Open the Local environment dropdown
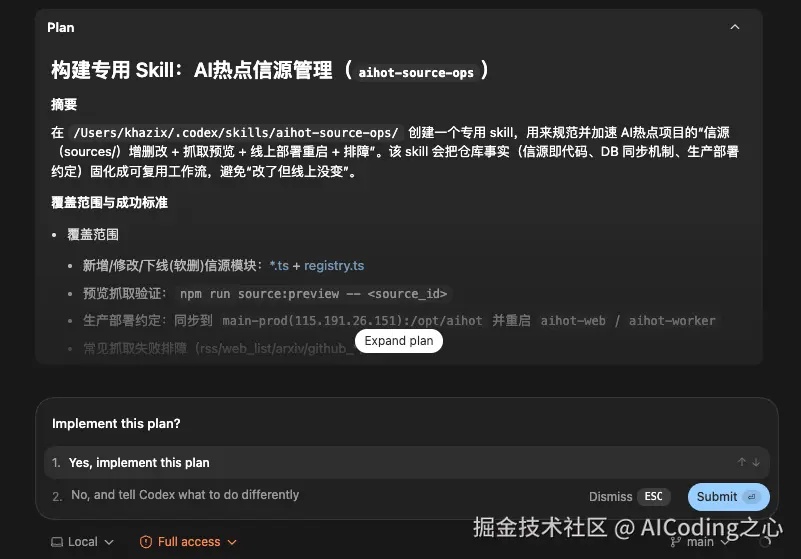Viewport: 801px width, 559px height. pyautogui.click(x=82, y=542)
